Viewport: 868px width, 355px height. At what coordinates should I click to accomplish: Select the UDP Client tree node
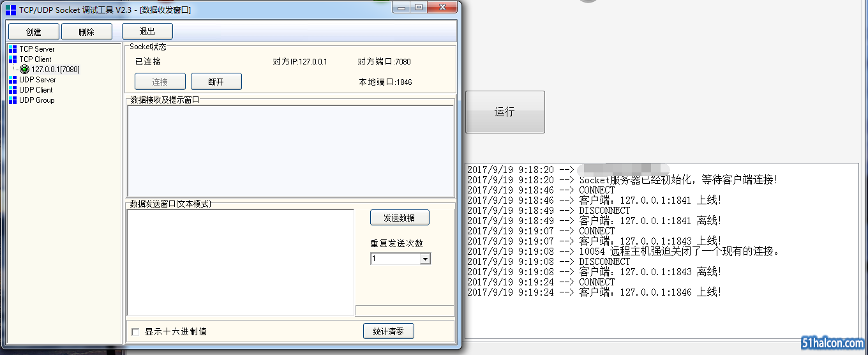point(36,90)
